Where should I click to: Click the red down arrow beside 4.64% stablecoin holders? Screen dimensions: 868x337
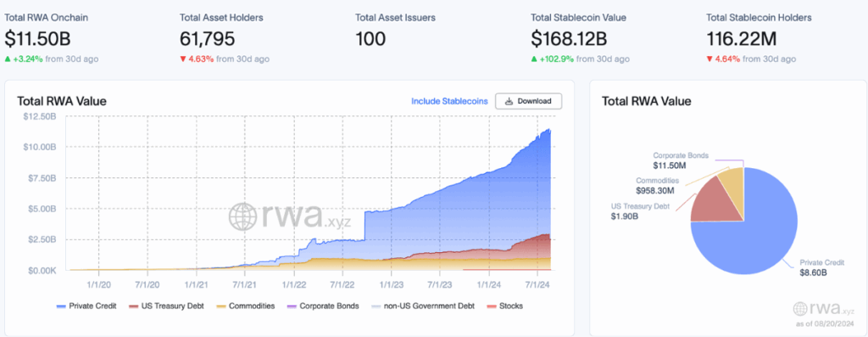click(709, 59)
